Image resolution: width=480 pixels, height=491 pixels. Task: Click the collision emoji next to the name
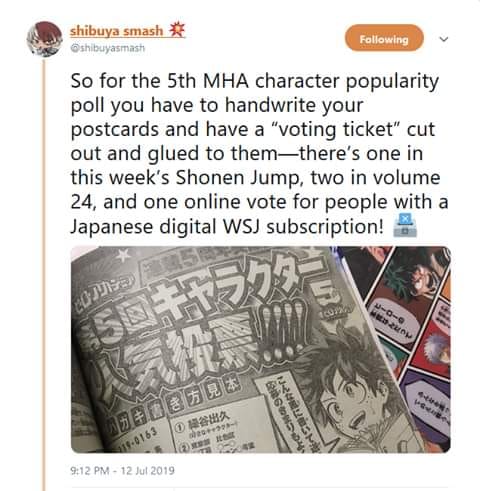tap(176, 30)
